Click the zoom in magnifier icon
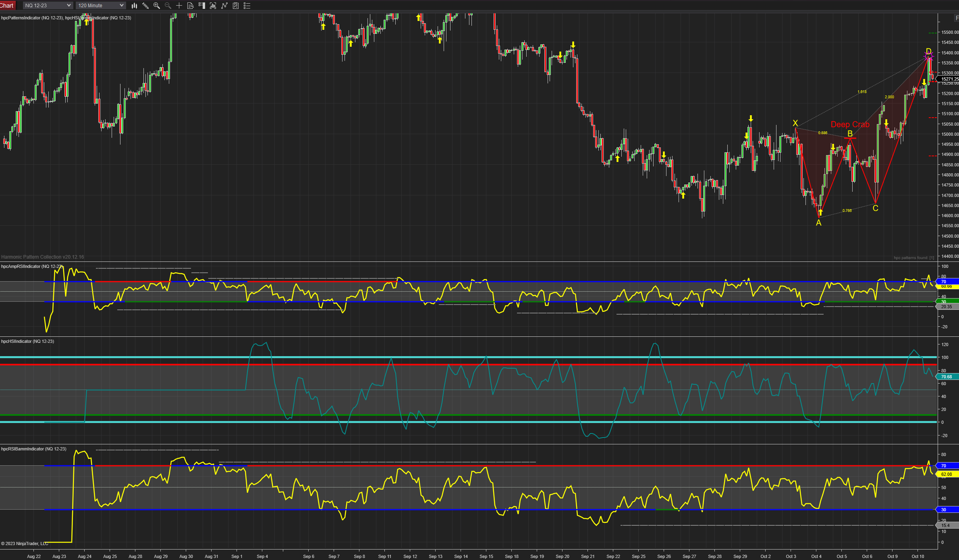The width and height of the screenshot is (959, 560). pyautogui.click(x=157, y=6)
